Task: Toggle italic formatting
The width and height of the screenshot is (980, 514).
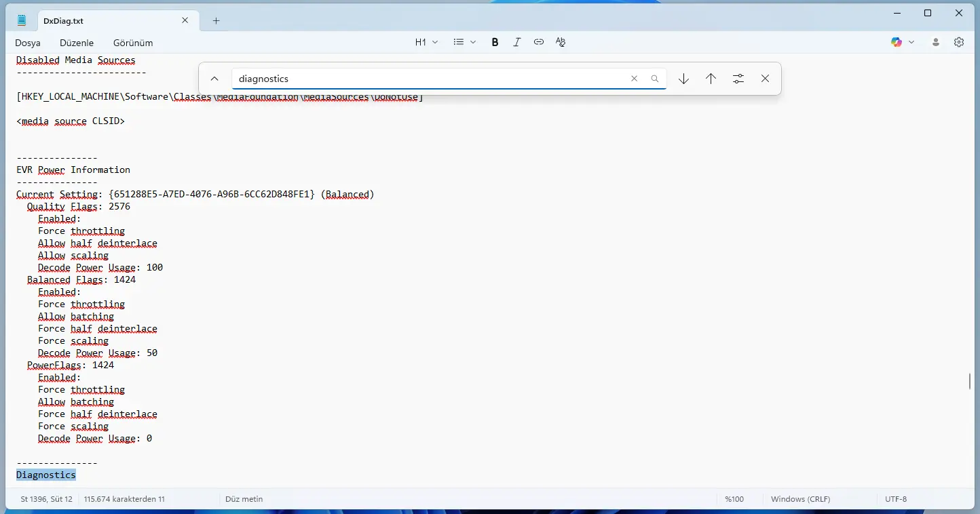Action: coord(517,42)
